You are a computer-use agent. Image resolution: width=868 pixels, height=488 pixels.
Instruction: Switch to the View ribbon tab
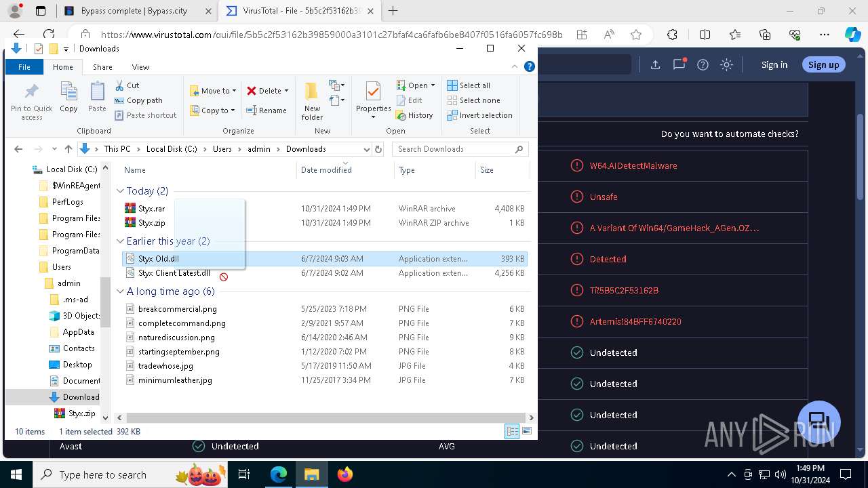pos(140,67)
